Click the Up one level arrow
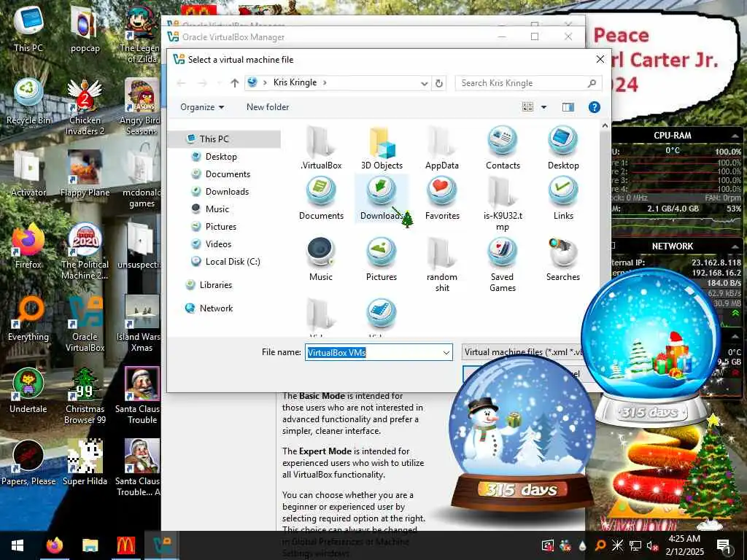Screen dimensions: 747x560 coord(234,83)
